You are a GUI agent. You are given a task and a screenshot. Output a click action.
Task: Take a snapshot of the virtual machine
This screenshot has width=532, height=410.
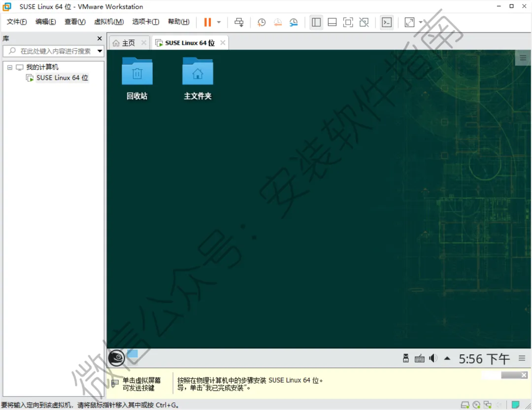pos(261,22)
